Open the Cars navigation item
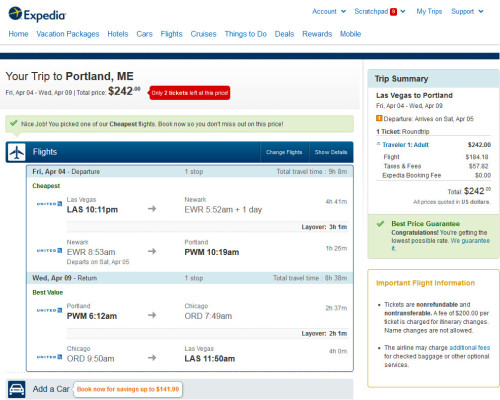 (x=144, y=34)
